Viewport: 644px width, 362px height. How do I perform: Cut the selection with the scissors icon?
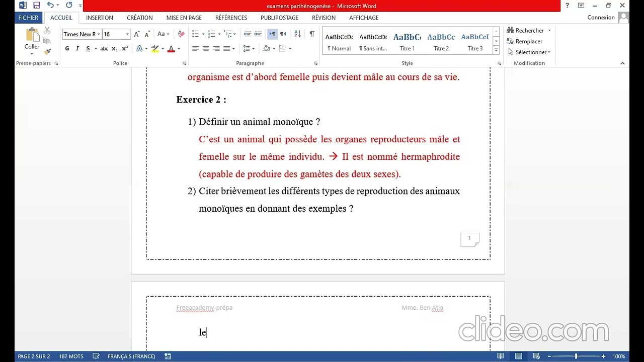pyautogui.click(x=47, y=31)
